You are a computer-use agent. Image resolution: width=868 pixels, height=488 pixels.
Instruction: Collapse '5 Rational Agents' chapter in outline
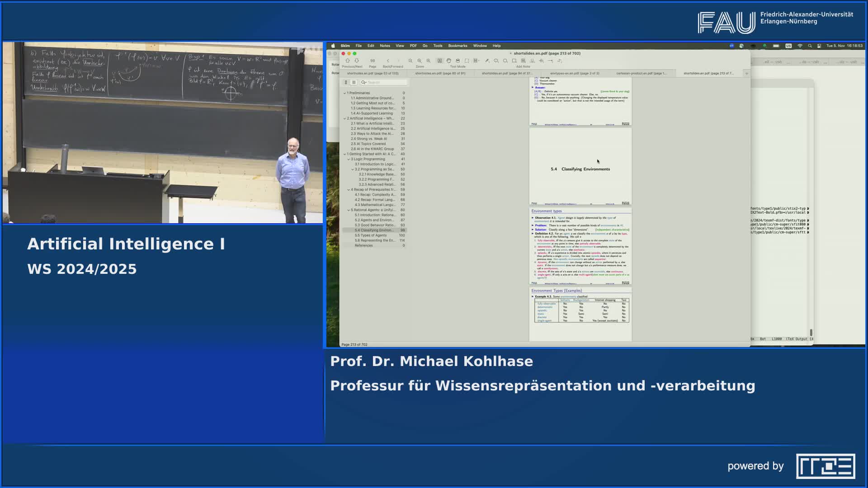pos(348,210)
